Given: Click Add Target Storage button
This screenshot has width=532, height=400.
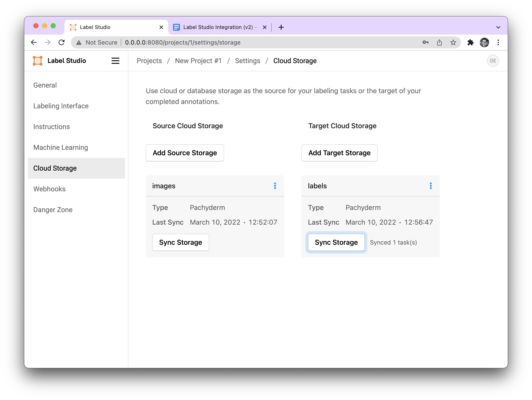Looking at the screenshot, I should pyautogui.click(x=339, y=152).
